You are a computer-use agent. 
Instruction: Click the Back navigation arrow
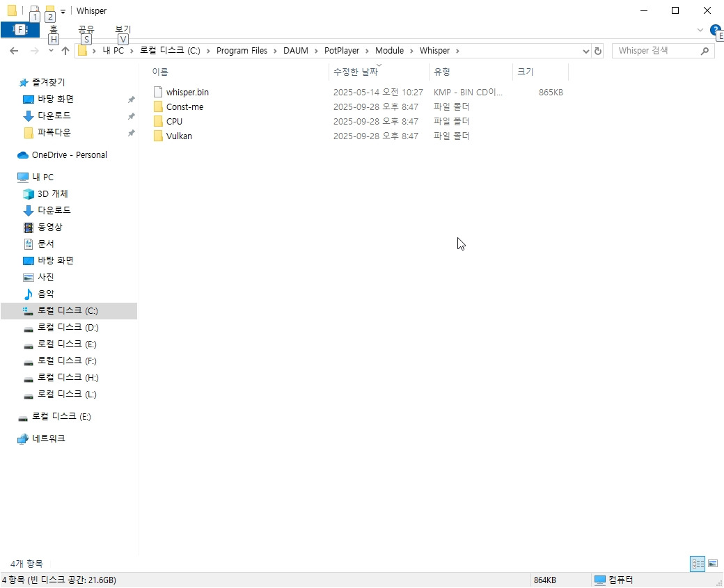(x=14, y=51)
